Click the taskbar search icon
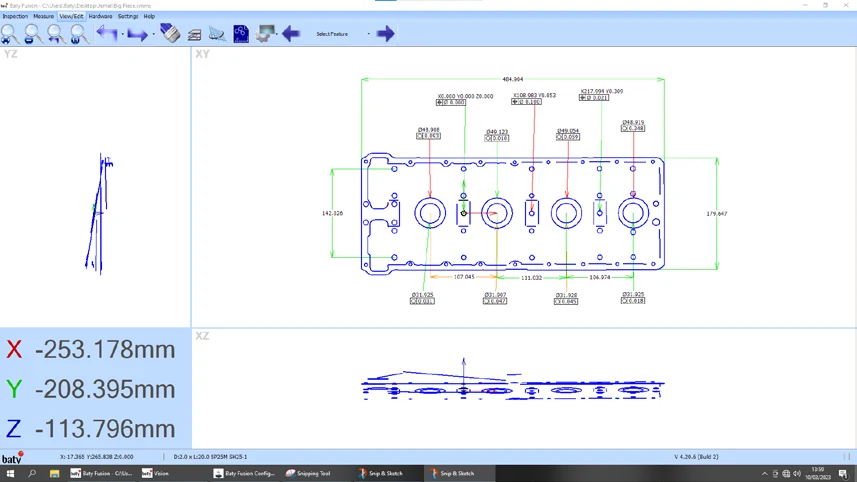This screenshot has height=482, width=857. click(x=32, y=473)
